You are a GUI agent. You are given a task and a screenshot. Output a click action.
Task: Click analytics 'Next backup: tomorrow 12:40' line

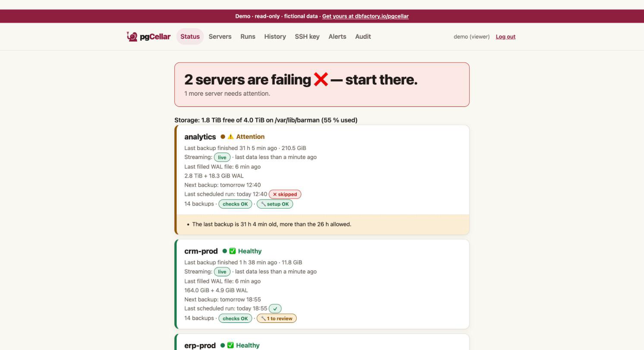[x=223, y=185]
